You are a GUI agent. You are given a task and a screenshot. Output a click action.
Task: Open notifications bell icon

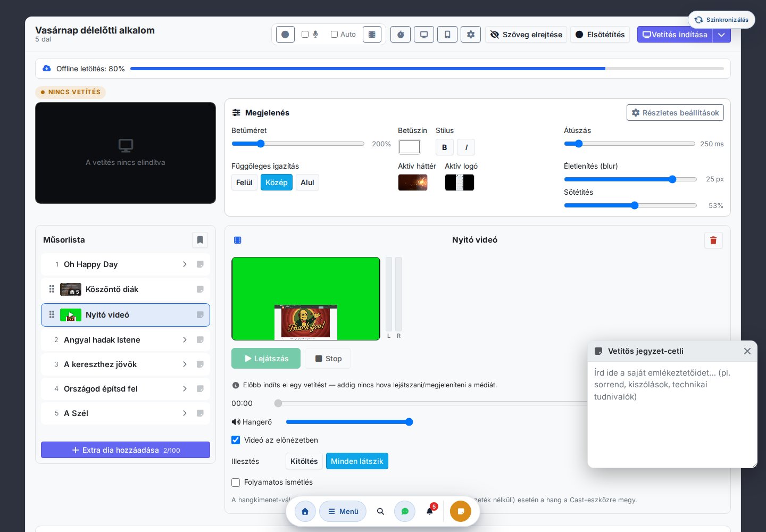[430, 511]
